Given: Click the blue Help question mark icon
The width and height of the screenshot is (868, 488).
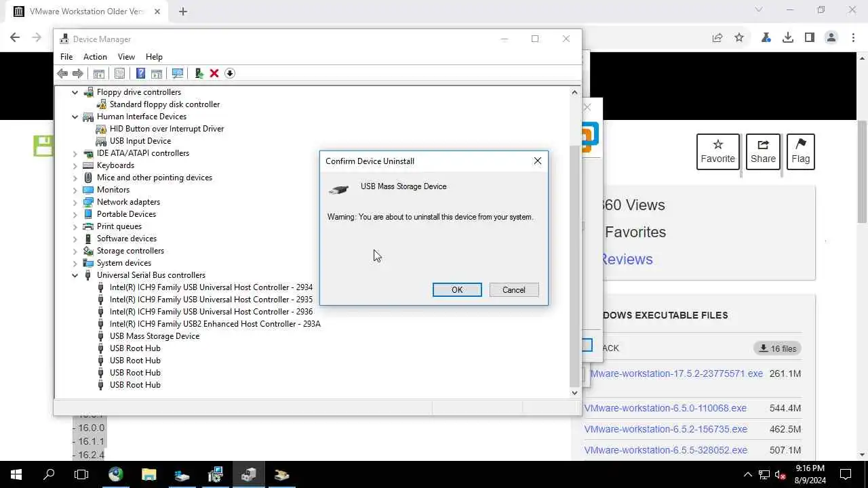Looking at the screenshot, I should coord(140,73).
